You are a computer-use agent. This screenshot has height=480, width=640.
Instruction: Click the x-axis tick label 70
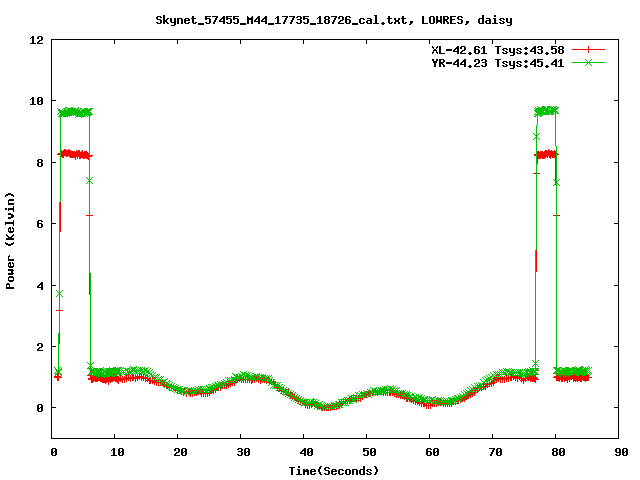[x=495, y=452]
